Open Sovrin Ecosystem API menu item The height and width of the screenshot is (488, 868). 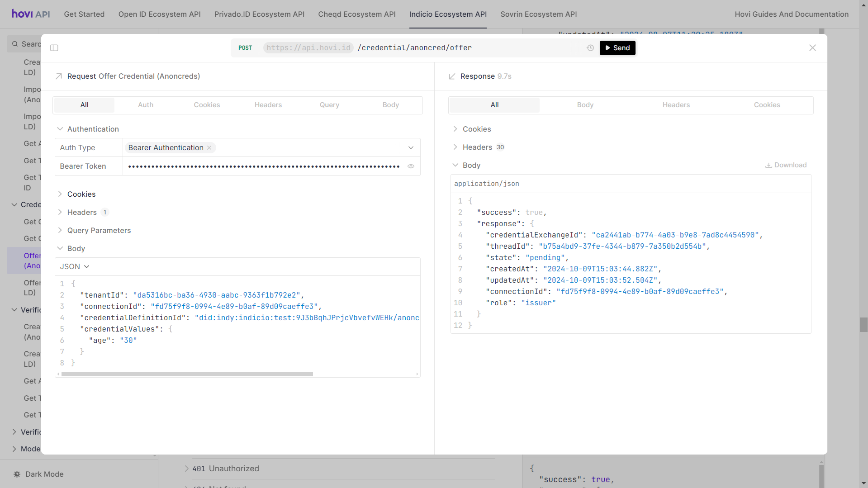click(538, 14)
